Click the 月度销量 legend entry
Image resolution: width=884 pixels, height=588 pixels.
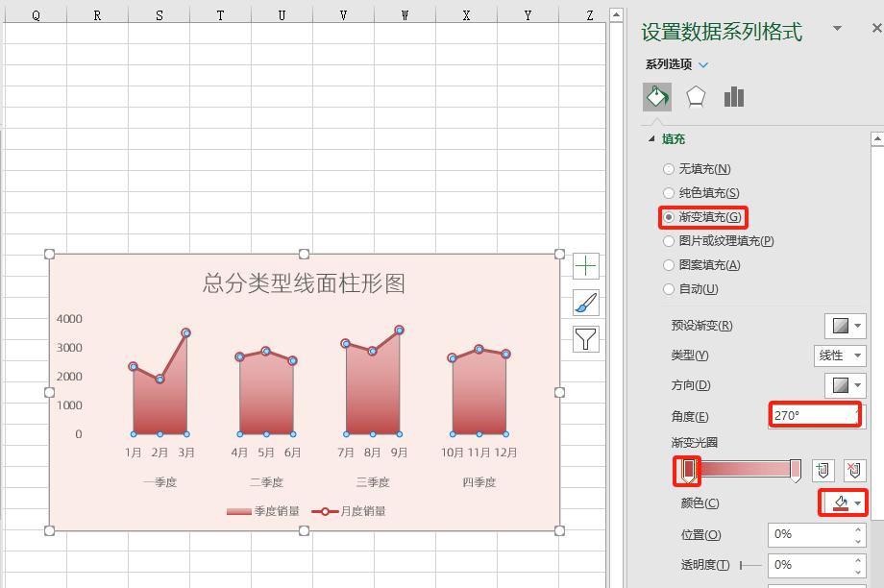click(x=349, y=511)
